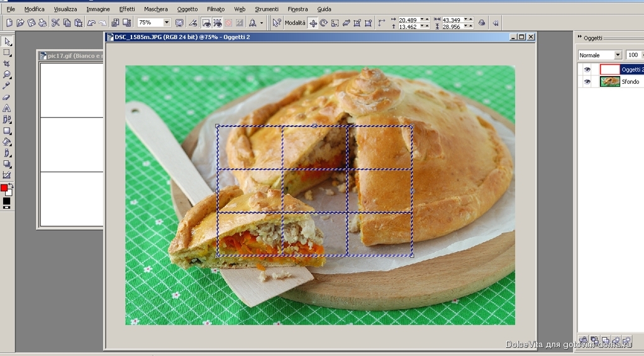This screenshot has height=356, width=644.
Task: Open the Normale merge mode dropdown
Action: (618, 55)
